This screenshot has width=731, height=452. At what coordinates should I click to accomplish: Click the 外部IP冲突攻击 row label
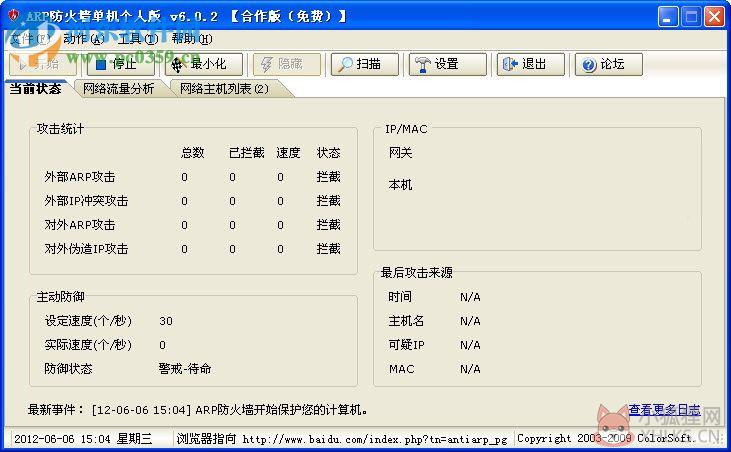click(86, 201)
